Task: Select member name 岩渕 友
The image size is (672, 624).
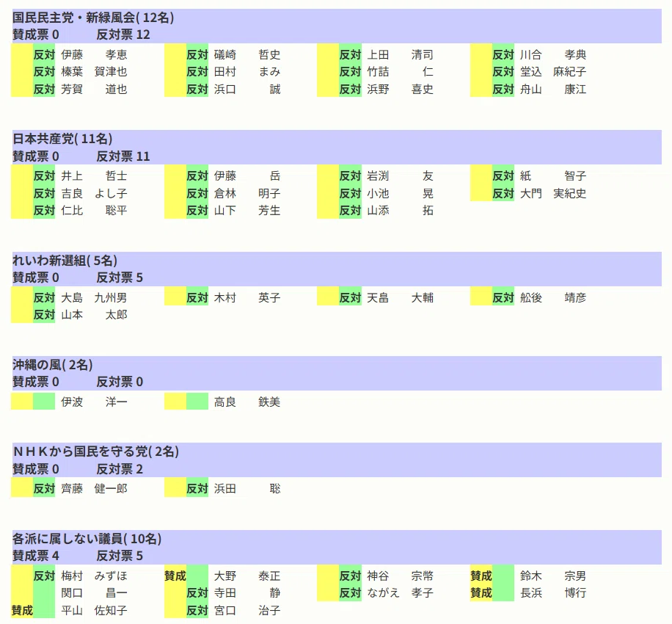Action: coord(400,176)
